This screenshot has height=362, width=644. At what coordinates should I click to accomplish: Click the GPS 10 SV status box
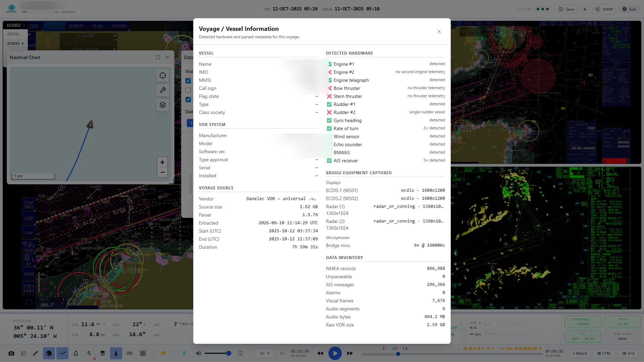tap(583, 337)
